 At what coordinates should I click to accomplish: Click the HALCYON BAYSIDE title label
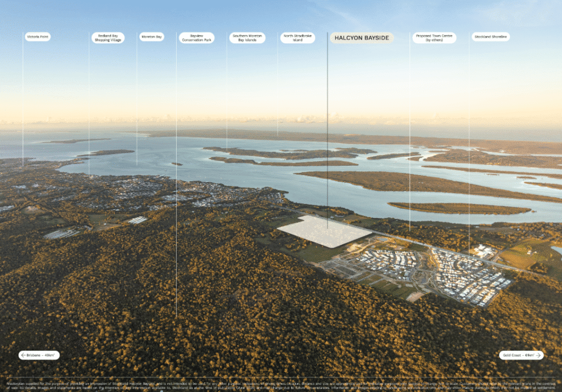[362, 37]
